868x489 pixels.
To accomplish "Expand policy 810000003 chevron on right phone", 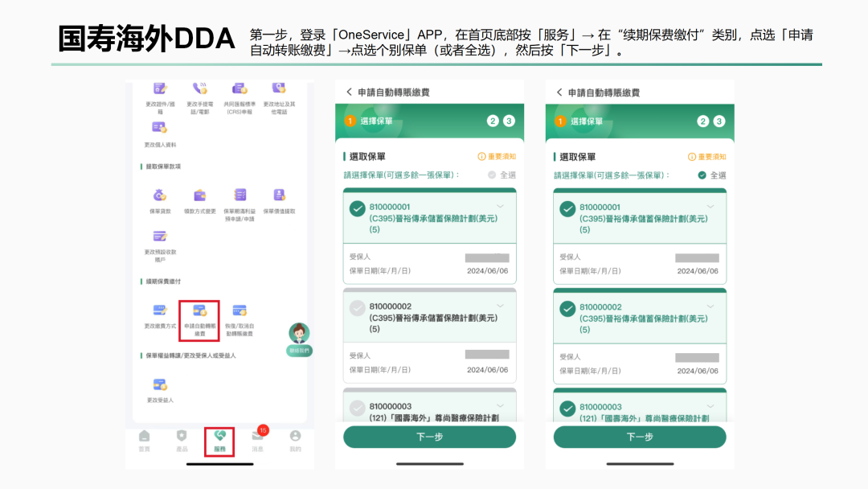I will click(x=710, y=406).
